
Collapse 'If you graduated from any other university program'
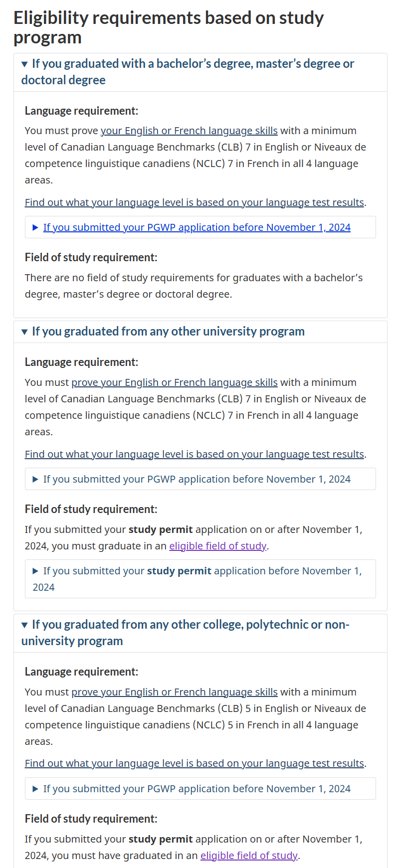point(168,332)
